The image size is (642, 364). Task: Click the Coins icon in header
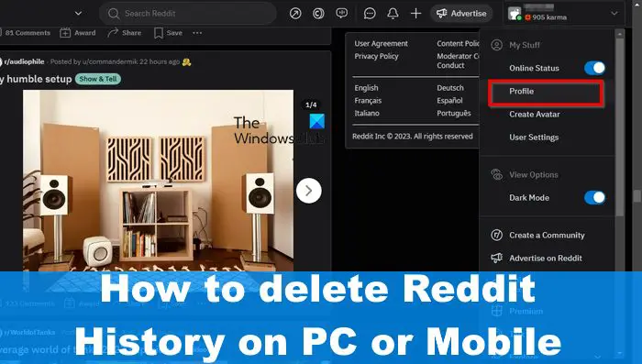point(318,14)
